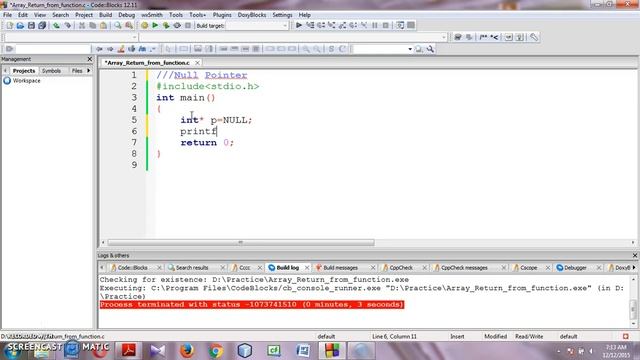
Task: Close the Management panel
Action: point(90,59)
